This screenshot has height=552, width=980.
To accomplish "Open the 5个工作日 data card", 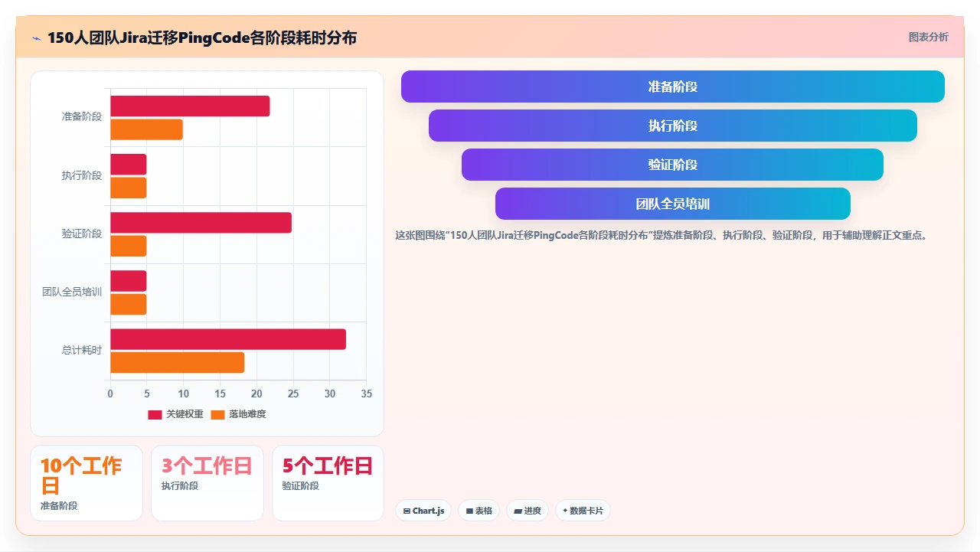I will (x=328, y=483).
